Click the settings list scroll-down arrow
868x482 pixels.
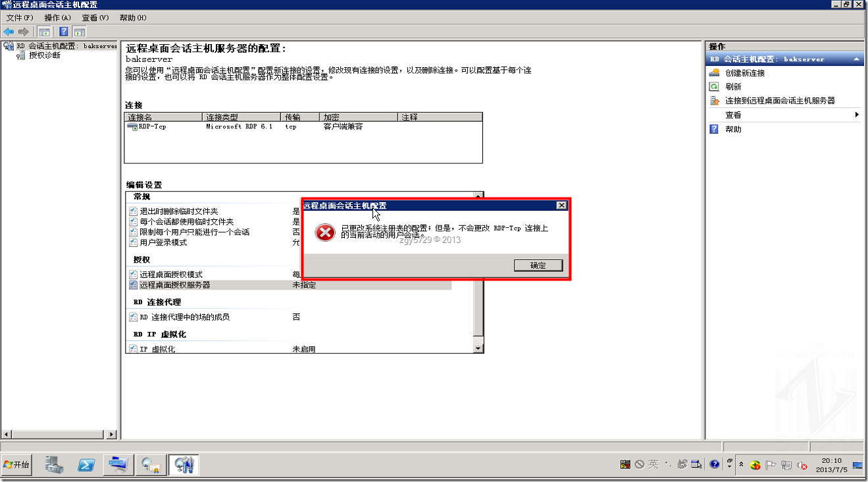(x=478, y=347)
